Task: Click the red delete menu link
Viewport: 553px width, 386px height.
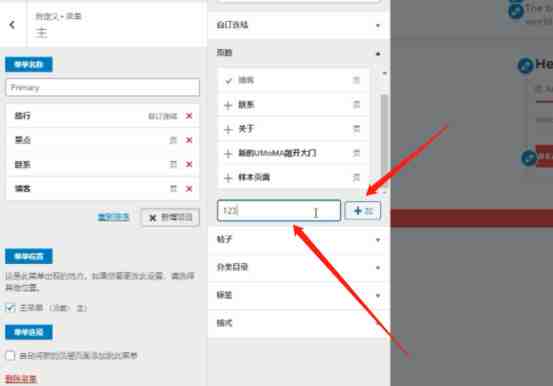Action: (x=21, y=379)
